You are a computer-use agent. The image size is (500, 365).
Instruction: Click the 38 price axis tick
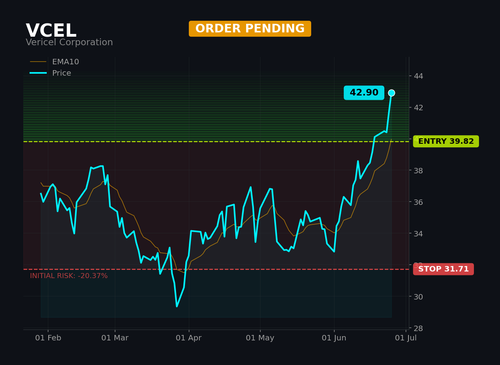pyautogui.click(x=418, y=171)
